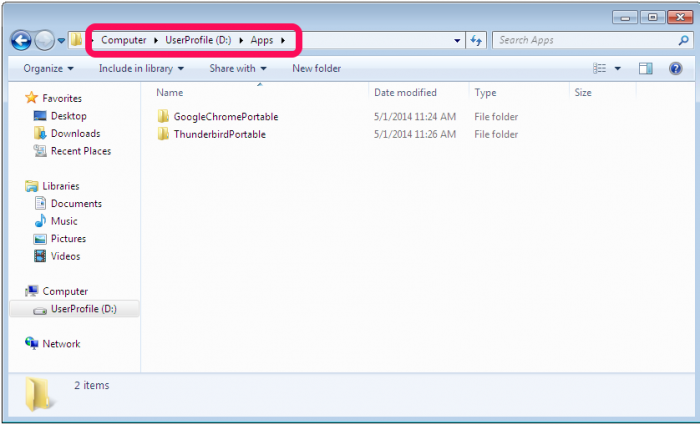Click the large folder icon in details pane
Viewport: 700px width, 425px height.
[40, 393]
